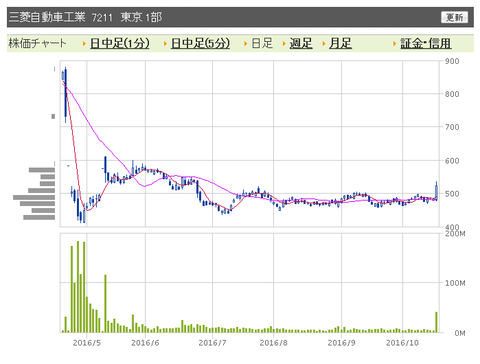This screenshot has height=364, width=480.
Task: Click the 2016/9 date axis label
Action: pos(341,343)
